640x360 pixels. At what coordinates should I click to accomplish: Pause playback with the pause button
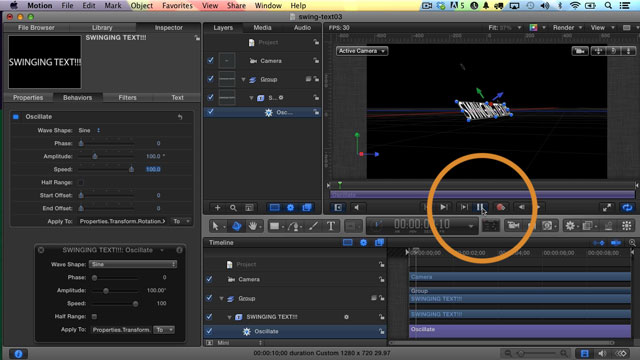[x=480, y=207]
